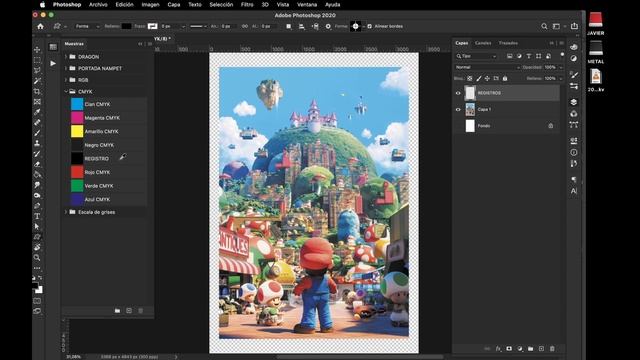640x360 pixels.
Task: Collapse the CMYK swatch folder
Action: click(66, 91)
